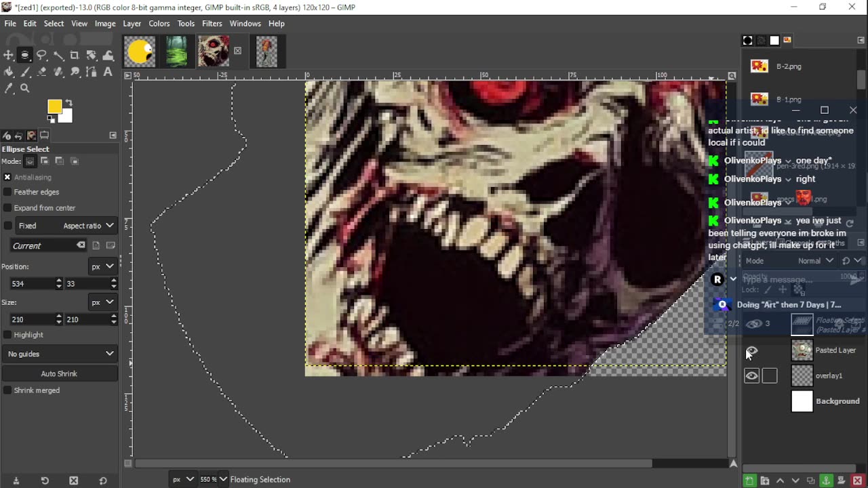The image size is (868, 488).
Task: Swap foreground and background colors
Action: 68,103
